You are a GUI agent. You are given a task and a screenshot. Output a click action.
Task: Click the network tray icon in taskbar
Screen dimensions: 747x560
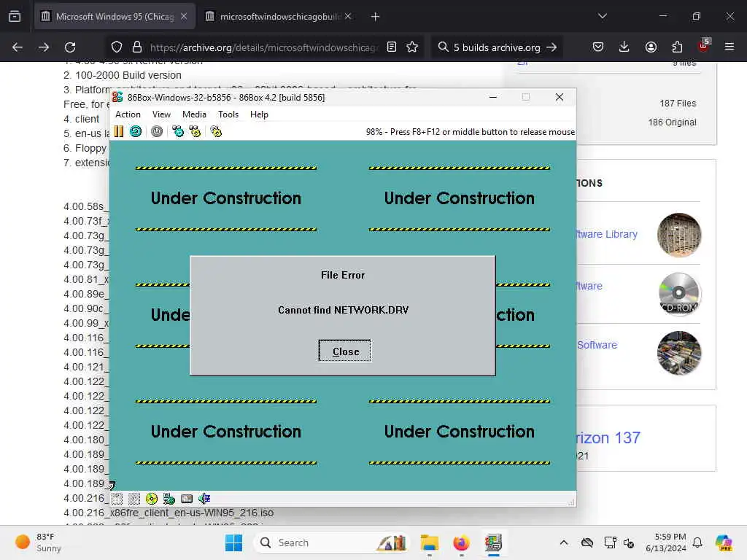610,542
